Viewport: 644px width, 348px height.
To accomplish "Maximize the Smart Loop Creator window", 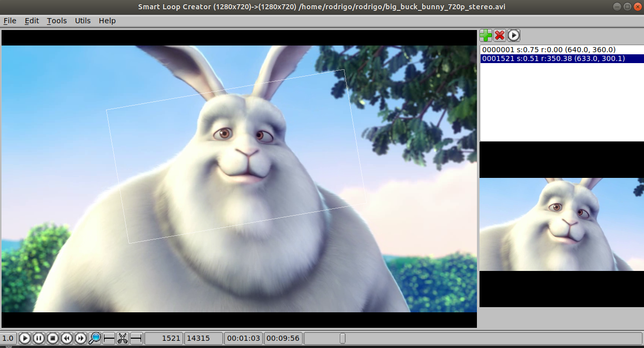I will click(x=627, y=7).
